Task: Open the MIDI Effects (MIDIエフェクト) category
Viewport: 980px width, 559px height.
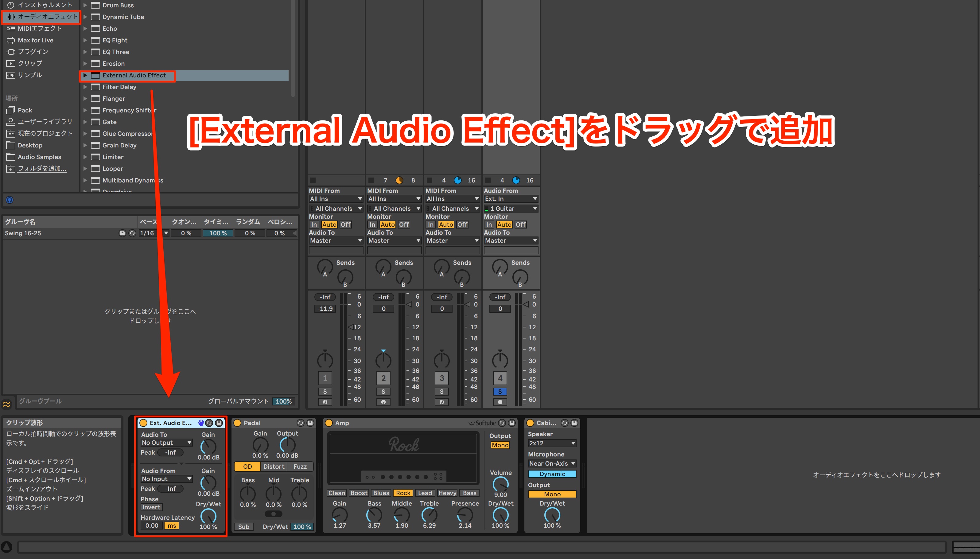Action: coord(34,28)
